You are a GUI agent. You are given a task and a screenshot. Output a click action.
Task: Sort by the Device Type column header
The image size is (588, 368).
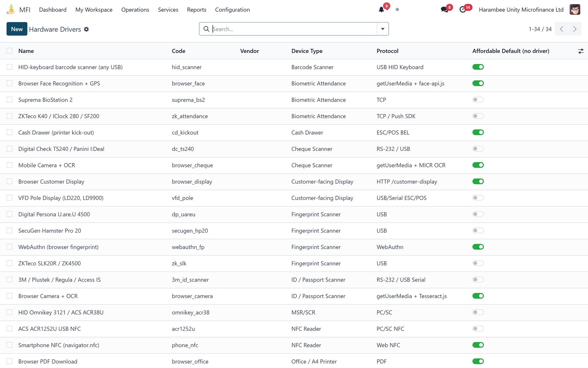click(307, 51)
